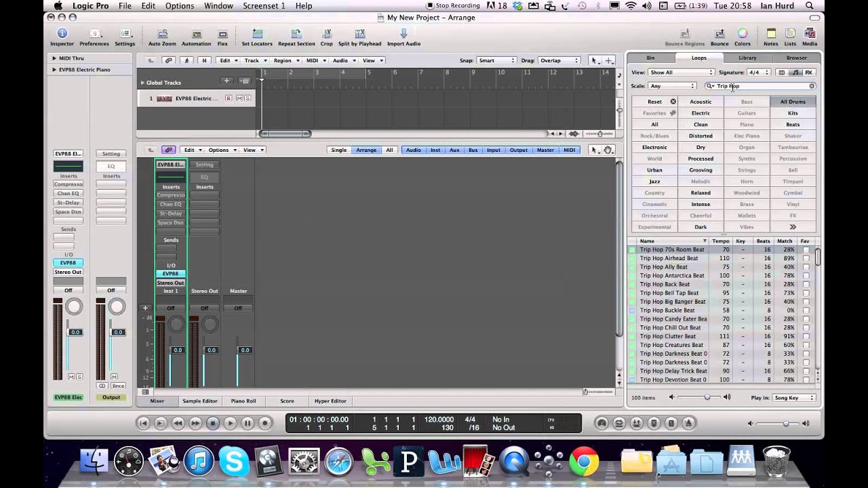Click the transport Rewind button
The image size is (868, 488).
pyautogui.click(x=178, y=423)
